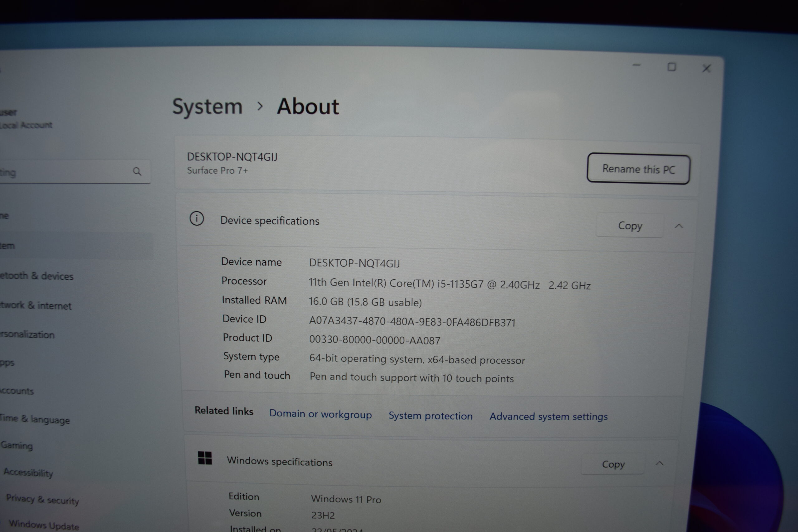
Task: Click the Device specifications info icon
Action: [x=196, y=218]
